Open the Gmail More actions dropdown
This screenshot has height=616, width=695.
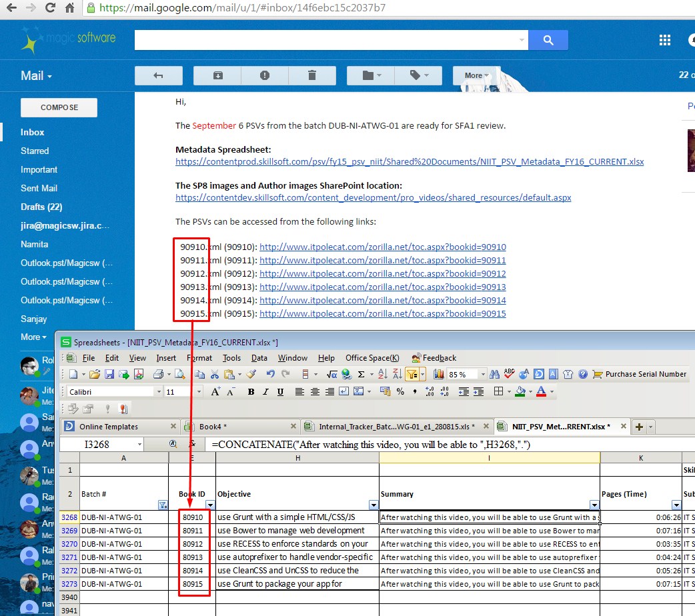pos(476,76)
